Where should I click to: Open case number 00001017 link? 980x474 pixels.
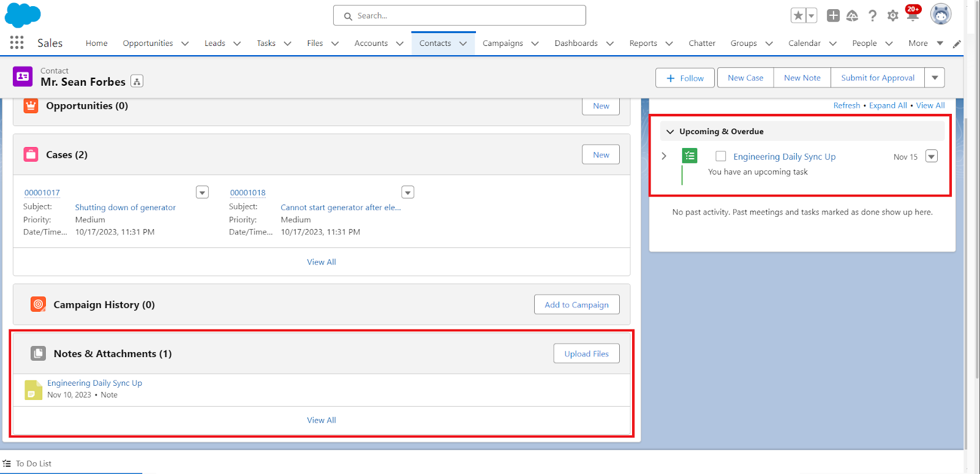click(x=42, y=192)
